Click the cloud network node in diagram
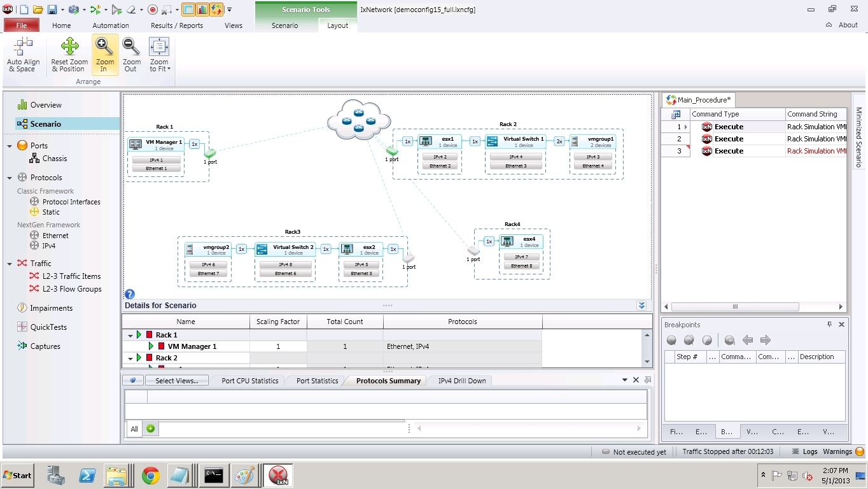Screen dimensions: 868x489 (x=359, y=120)
